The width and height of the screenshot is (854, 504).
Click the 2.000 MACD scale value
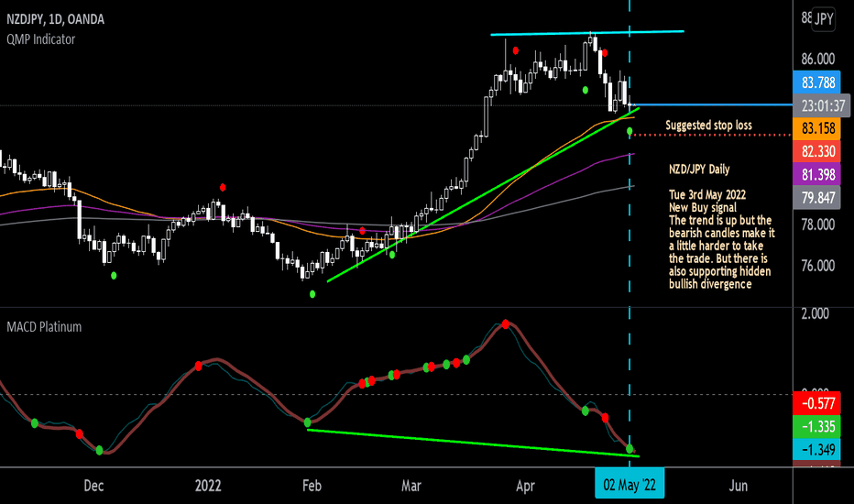pyautogui.click(x=816, y=313)
